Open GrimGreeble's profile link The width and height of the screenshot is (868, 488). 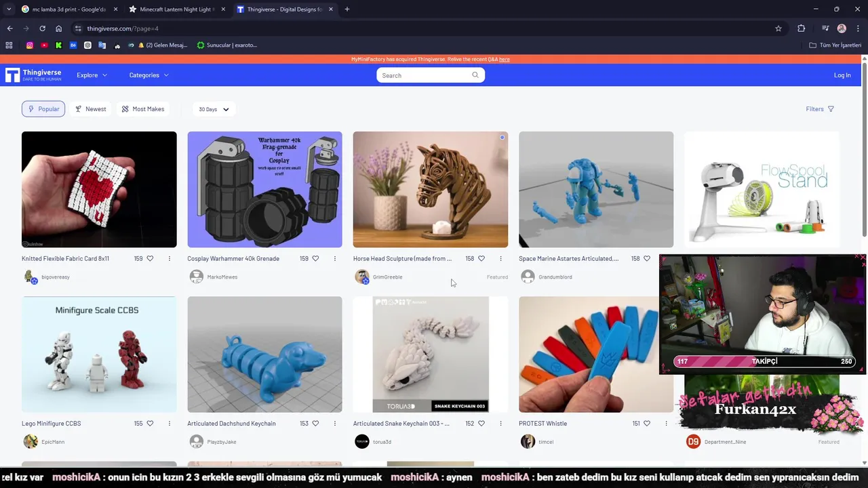point(387,277)
